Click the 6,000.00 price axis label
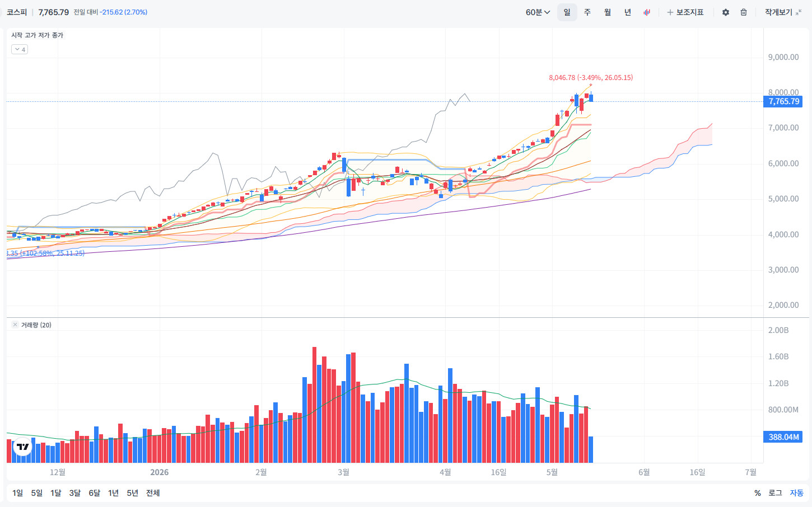Viewport: 812px width, 507px height. click(783, 163)
